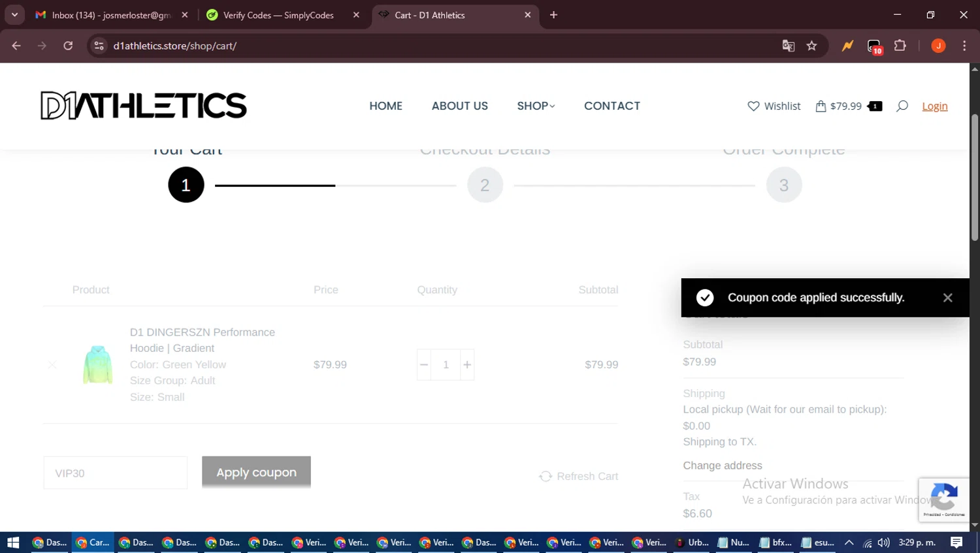Click the D1 Athletics logo
Screen dimensions: 980x553
[x=144, y=106]
